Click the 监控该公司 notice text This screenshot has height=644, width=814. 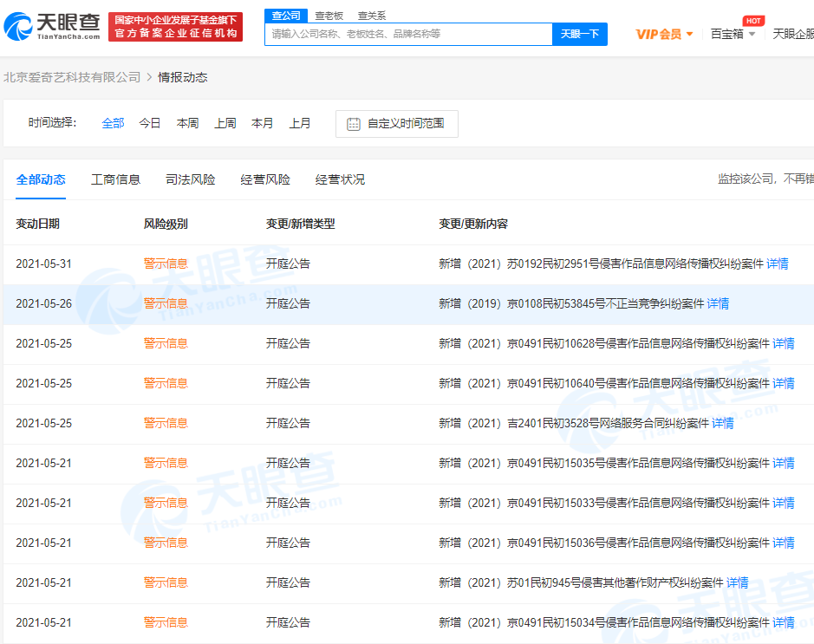point(765,179)
